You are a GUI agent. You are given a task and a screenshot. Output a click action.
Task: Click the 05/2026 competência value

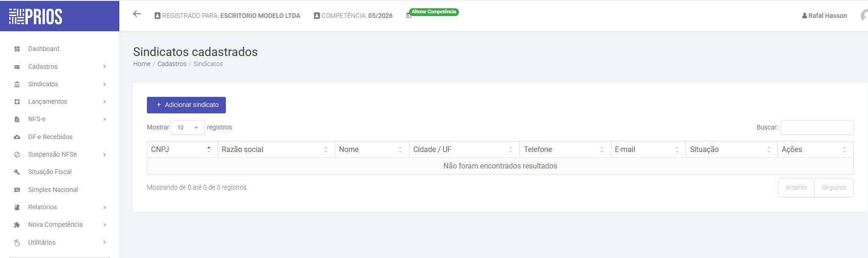tap(381, 16)
